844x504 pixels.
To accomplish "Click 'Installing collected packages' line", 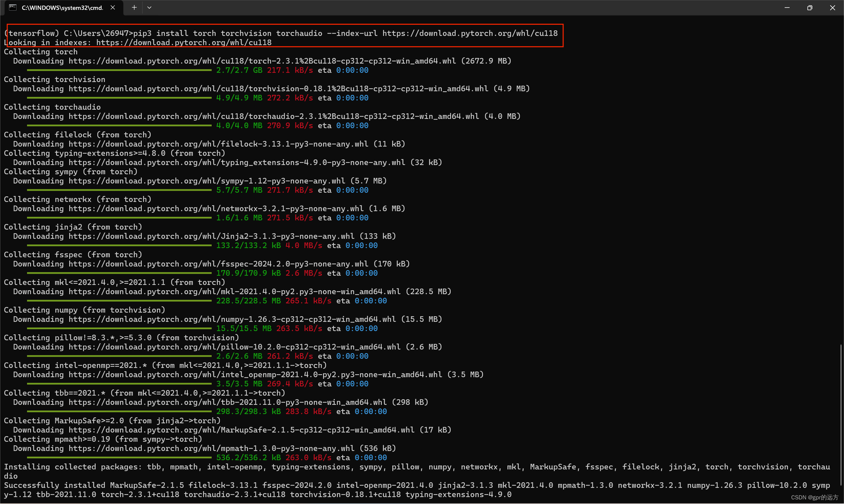I will tap(417, 471).
